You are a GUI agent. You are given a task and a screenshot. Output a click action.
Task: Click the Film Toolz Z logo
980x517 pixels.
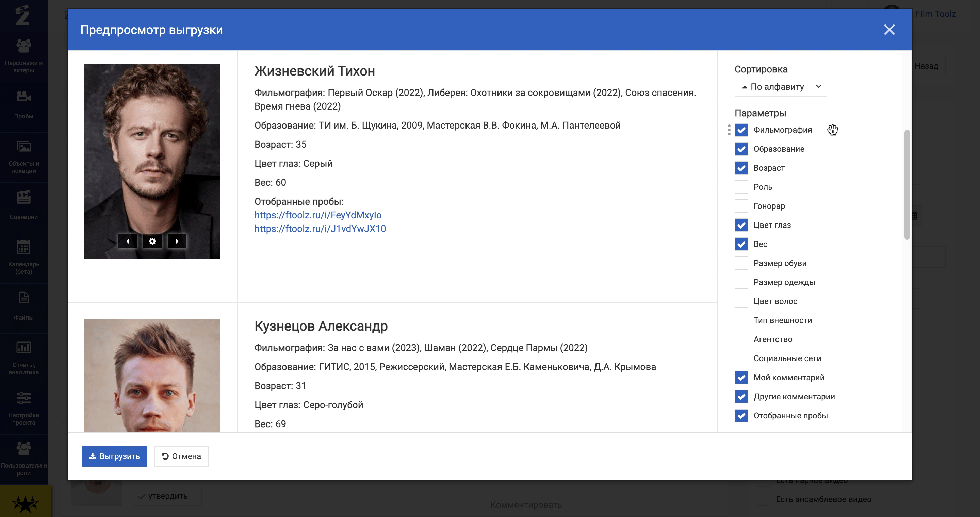(22, 15)
